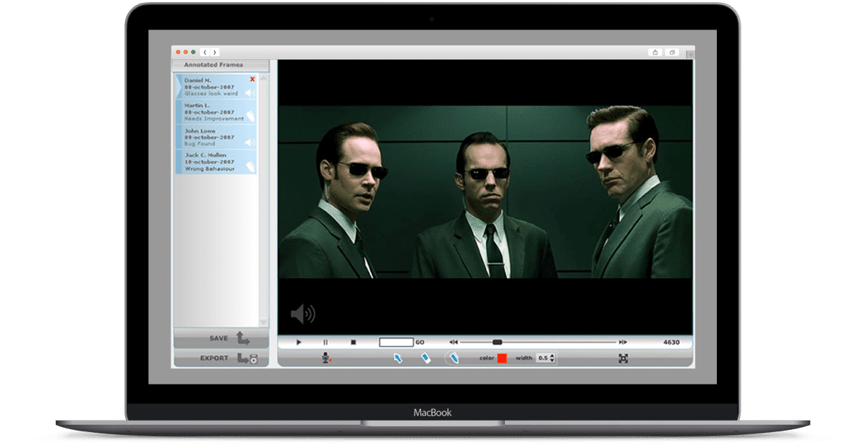
Task: Click the SAVE button
Action: (x=221, y=338)
